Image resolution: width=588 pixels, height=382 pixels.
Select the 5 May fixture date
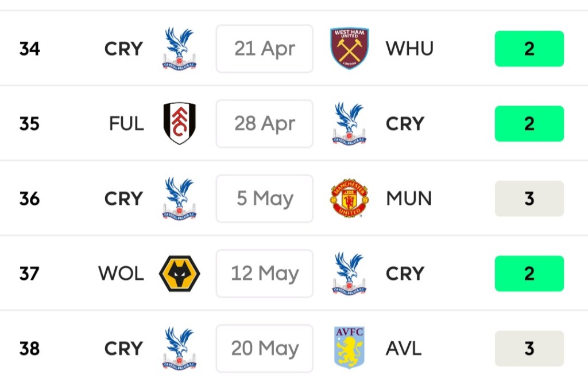tap(264, 198)
